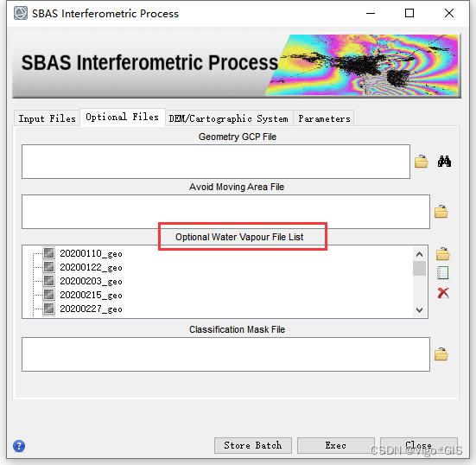Click file icon of 20200215_geo
Viewport: 476px width, 465px height.
coord(49,295)
